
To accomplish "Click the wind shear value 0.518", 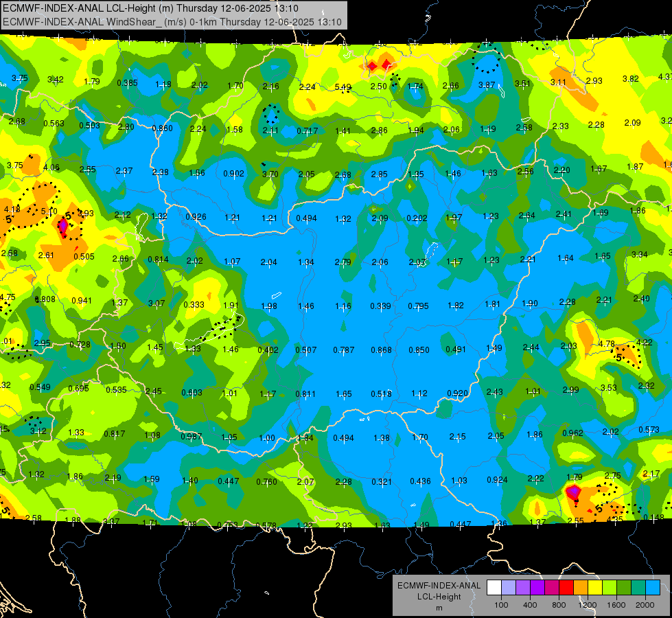I will (x=381, y=393).
